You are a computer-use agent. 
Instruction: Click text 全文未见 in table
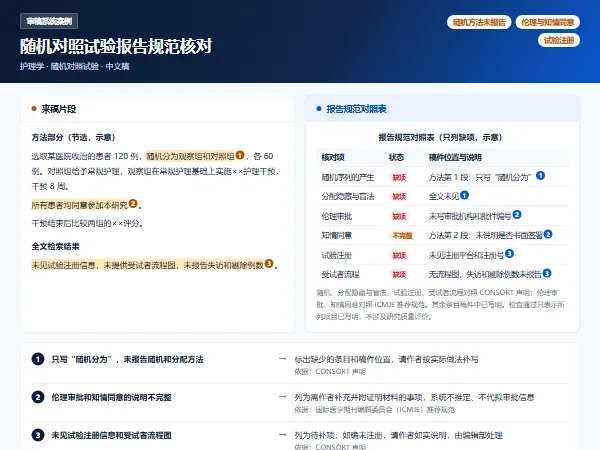(443, 197)
